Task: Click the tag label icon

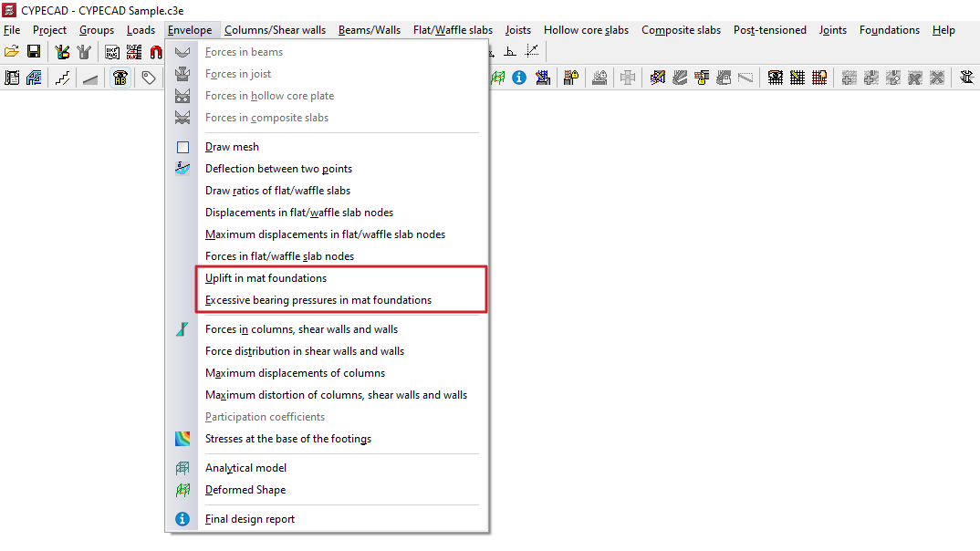Action: coord(148,78)
